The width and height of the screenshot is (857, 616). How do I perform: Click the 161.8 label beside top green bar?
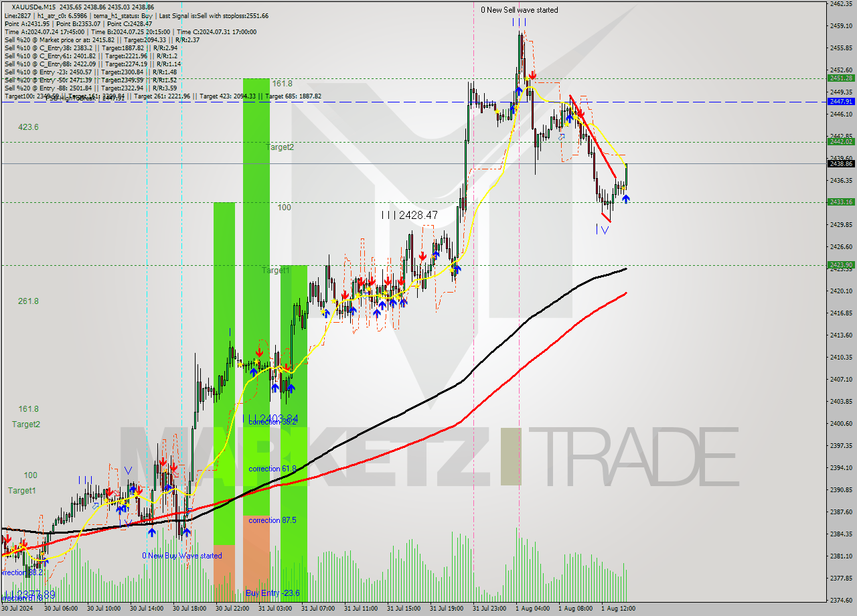tap(282, 84)
